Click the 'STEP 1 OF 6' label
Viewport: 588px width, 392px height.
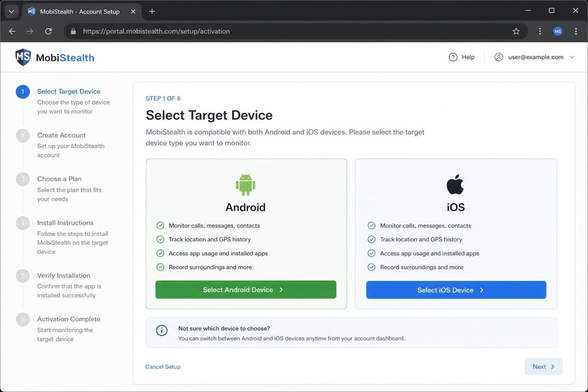click(163, 99)
